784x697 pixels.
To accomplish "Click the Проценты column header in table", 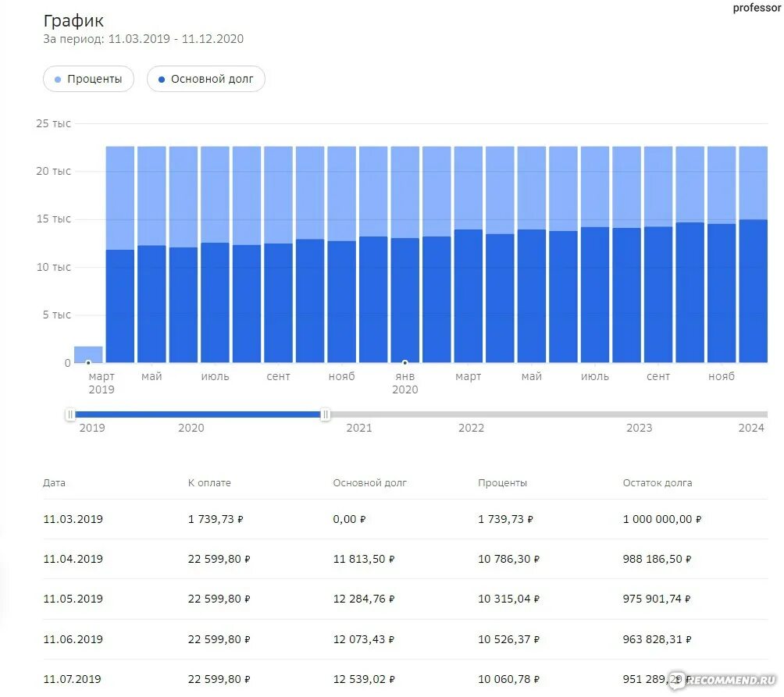I will (503, 482).
